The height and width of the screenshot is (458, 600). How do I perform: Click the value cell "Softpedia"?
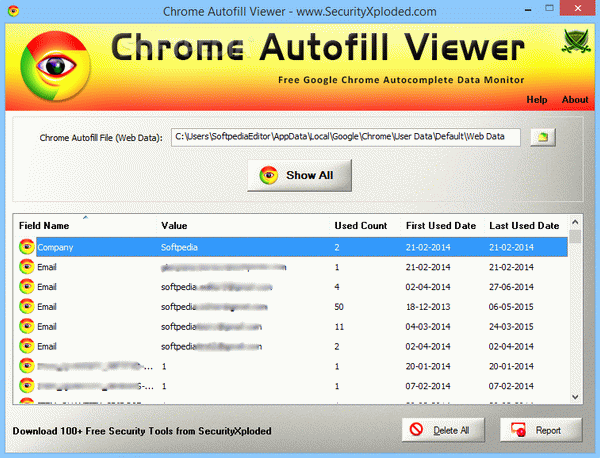pyautogui.click(x=179, y=247)
